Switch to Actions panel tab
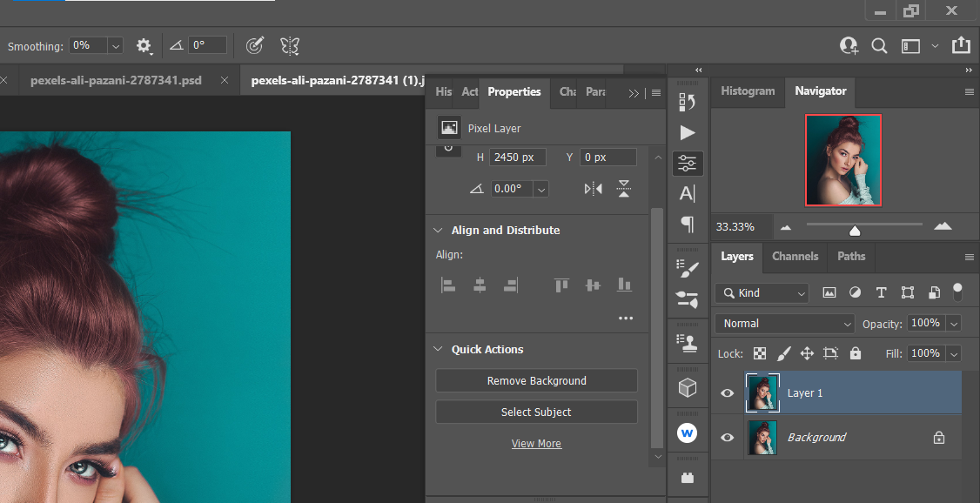 coord(470,92)
